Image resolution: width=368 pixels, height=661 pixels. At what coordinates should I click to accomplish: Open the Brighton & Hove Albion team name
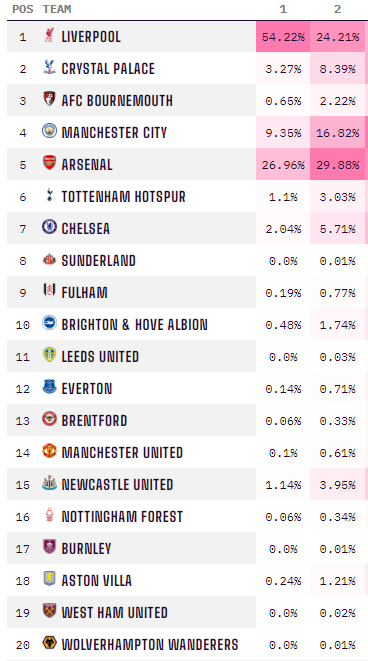134,325
